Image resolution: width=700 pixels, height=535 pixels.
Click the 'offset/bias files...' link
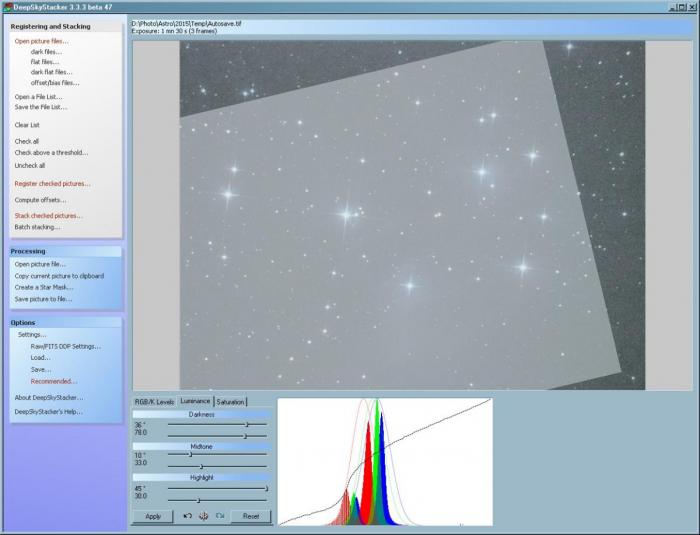click(55, 83)
